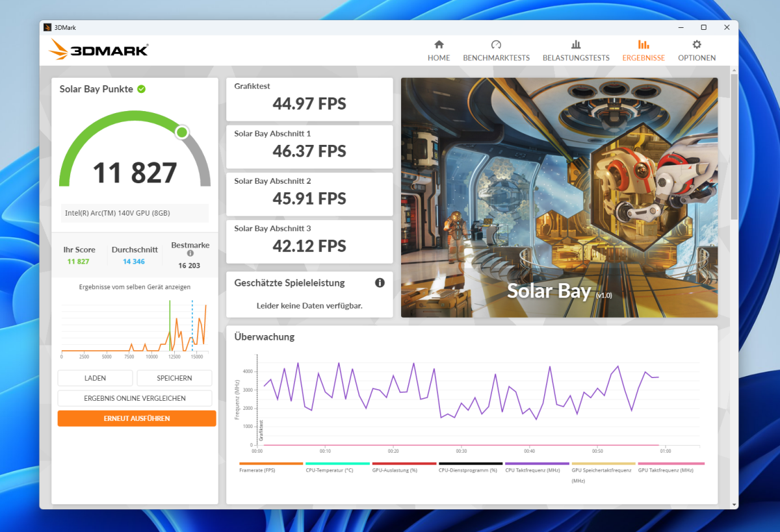The height and width of the screenshot is (532, 780).
Task: Close the 3DMark window
Action: (727, 27)
